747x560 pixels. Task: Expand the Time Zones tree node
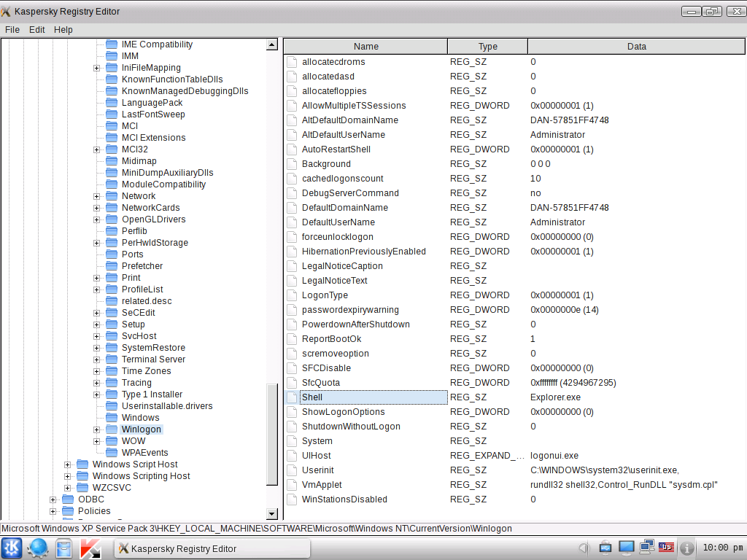[x=97, y=371]
